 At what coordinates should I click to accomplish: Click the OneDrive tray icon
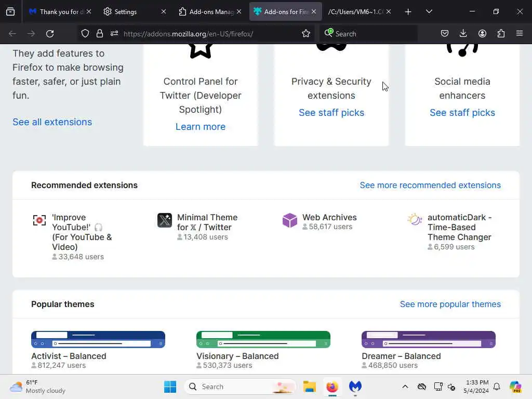[x=422, y=387]
